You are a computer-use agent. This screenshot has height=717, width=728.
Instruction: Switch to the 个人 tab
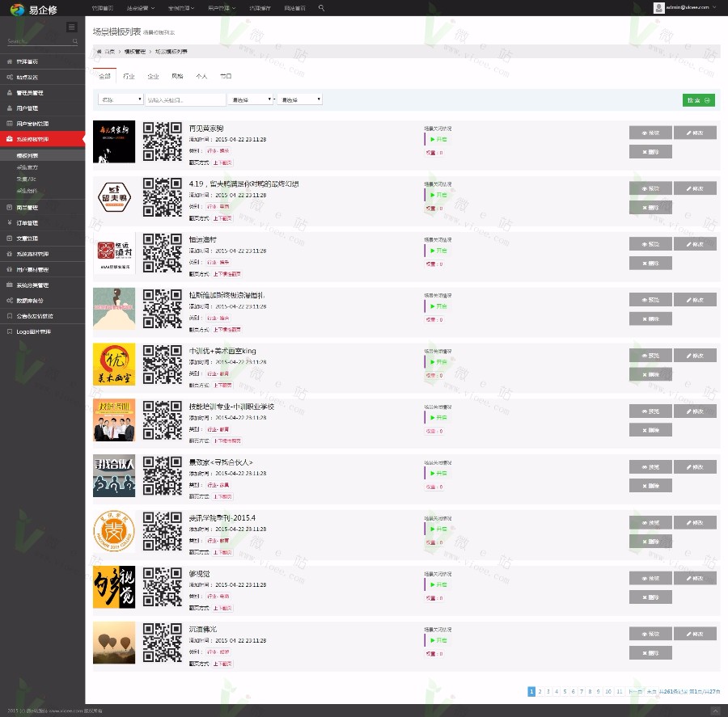click(x=201, y=76)
